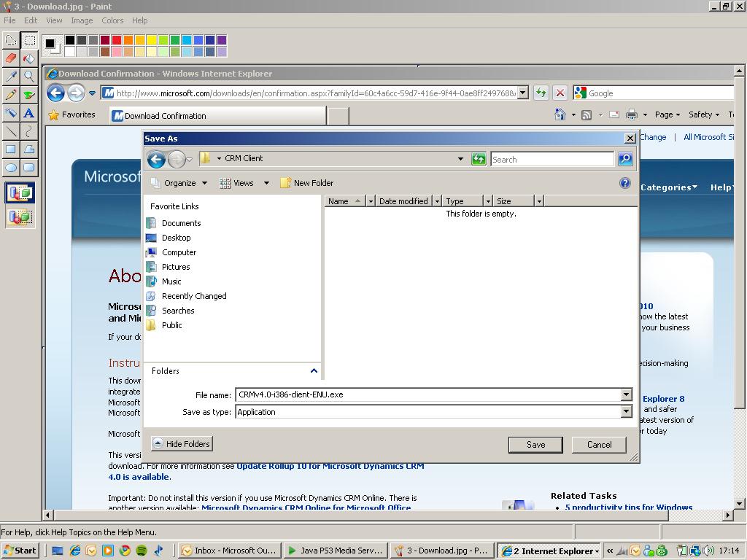Choose the opaque selection mode option
Screen dimensions: 747x560
click(x=20, y=192)
